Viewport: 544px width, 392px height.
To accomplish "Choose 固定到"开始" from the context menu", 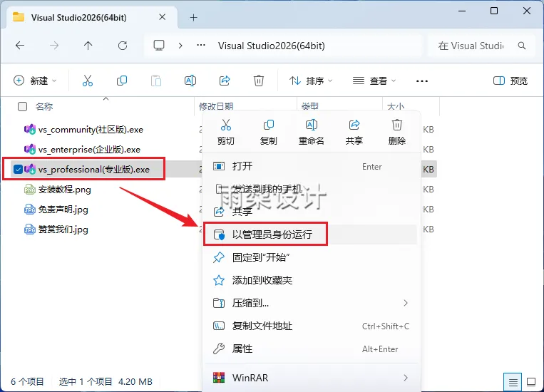I will pyautogui.click(x=311, y=257).
